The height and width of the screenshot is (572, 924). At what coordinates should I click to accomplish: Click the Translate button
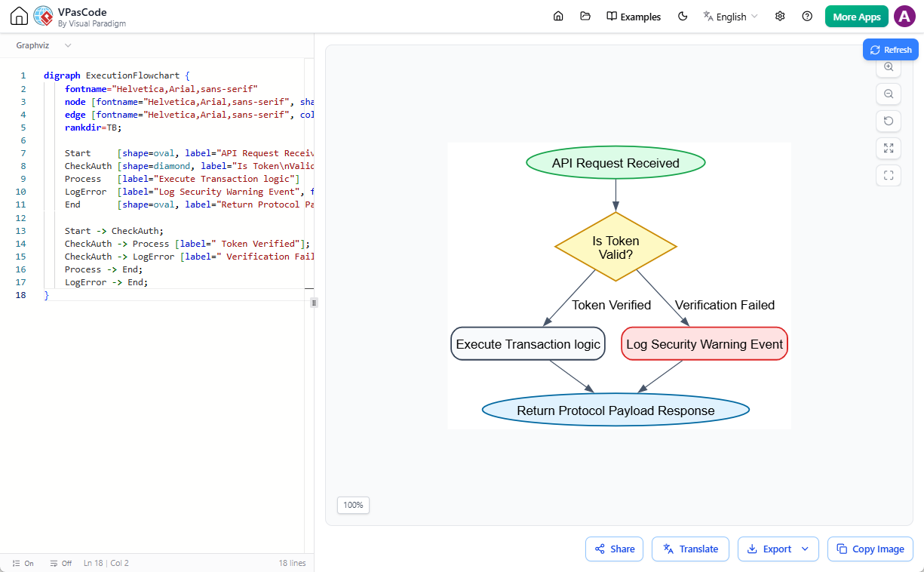point(690,549)
